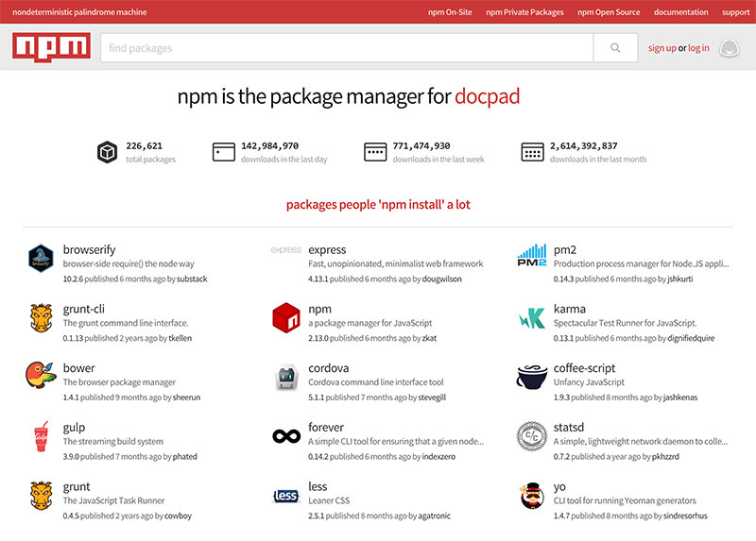This screenshot has width=756, height=541.
Task: Click the coffee-script cup icon
Action: coord(532,377)
